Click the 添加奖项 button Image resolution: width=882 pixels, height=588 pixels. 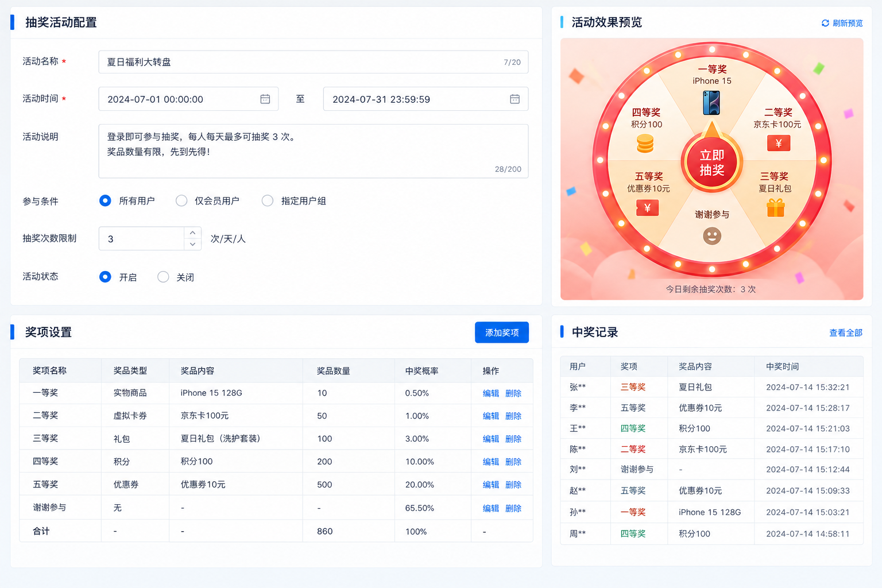[502, 332]
